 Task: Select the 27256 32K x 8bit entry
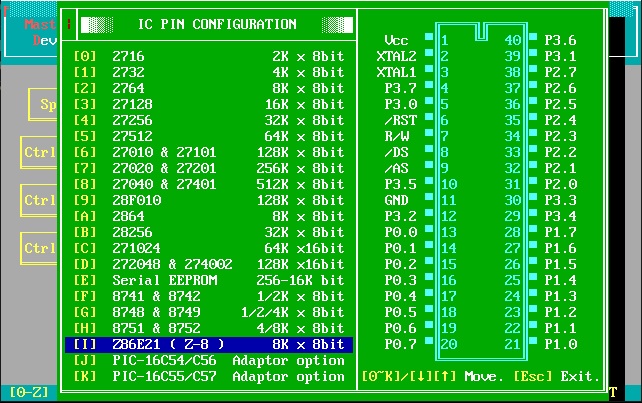coord(209,120)
